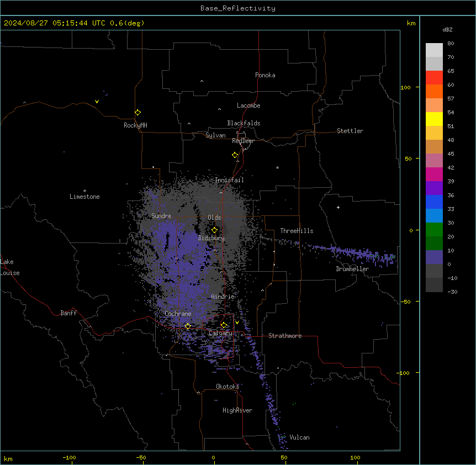Click the yellow diamond marker below Cochrane
Image resolution: width=476 pixels, height=465 pixels.
tap(188, 326)
